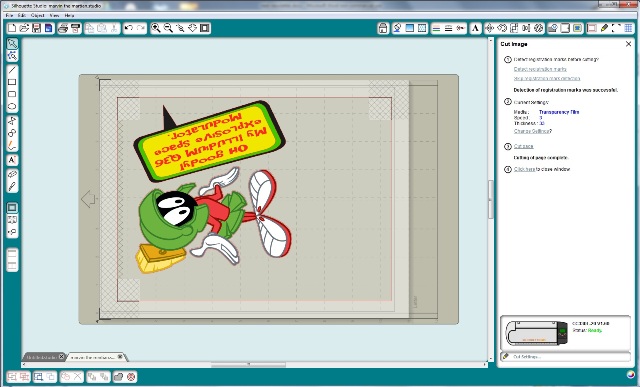Click the Save icon in toolbar
Screen dimensions: 640x387
point(36,28)
